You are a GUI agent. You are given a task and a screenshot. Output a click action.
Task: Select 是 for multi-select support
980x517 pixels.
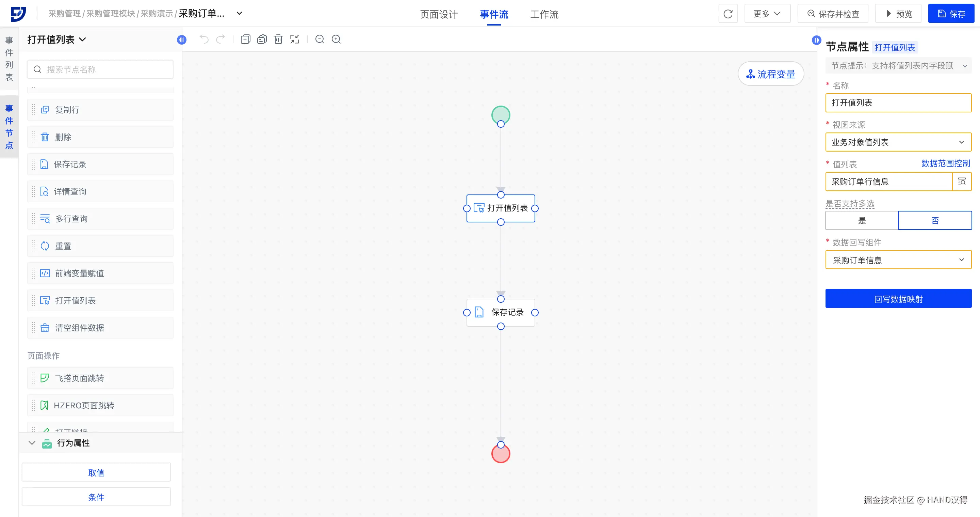tap(862, 220)
